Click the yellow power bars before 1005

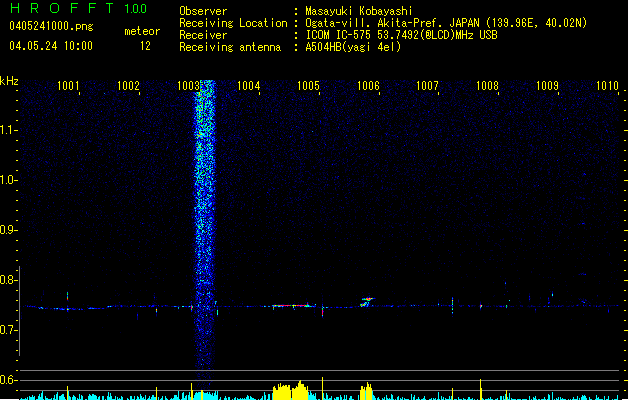coord(291,390)
